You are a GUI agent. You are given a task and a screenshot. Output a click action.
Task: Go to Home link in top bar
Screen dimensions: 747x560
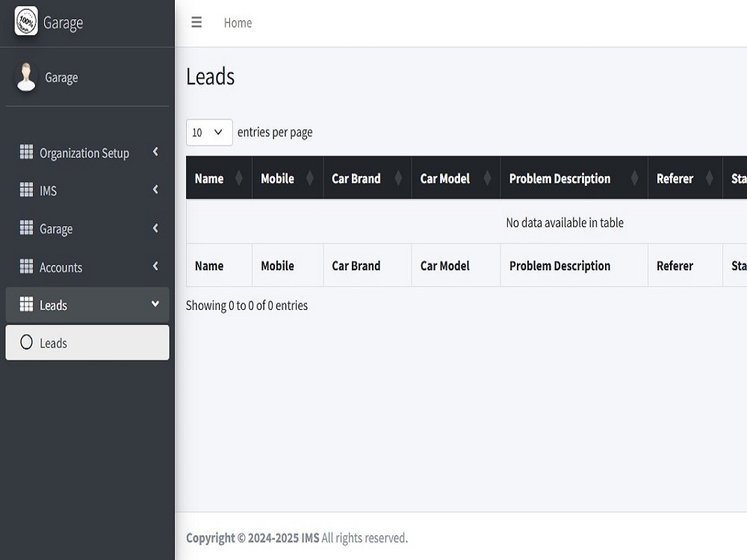[x=238, y=23]
